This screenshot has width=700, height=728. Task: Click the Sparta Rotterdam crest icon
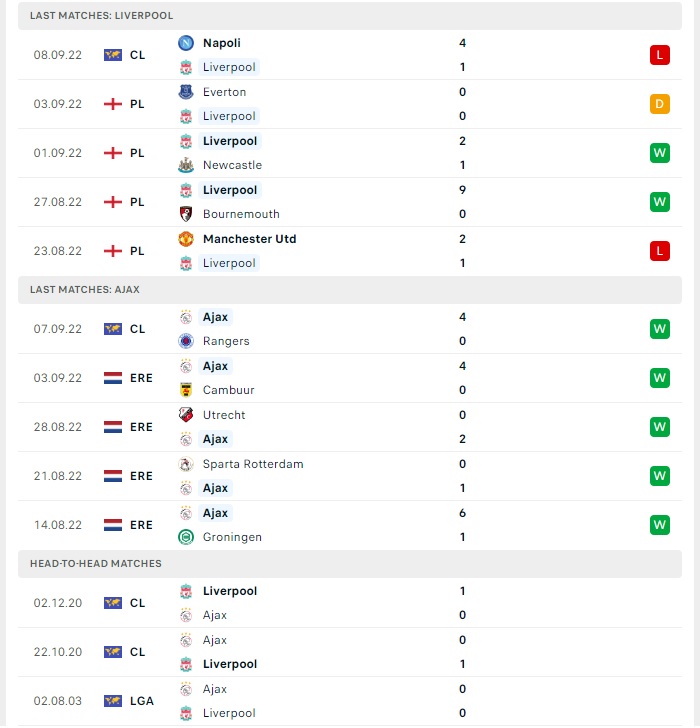(x=186, y=464)
